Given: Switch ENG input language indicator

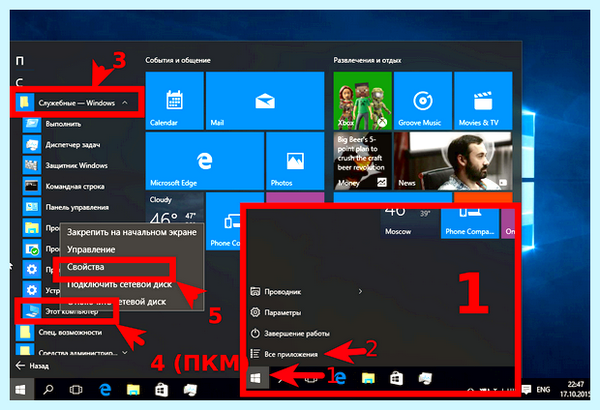Looking at the screenshot, I should pyautogui.click(x=543, y=390).
